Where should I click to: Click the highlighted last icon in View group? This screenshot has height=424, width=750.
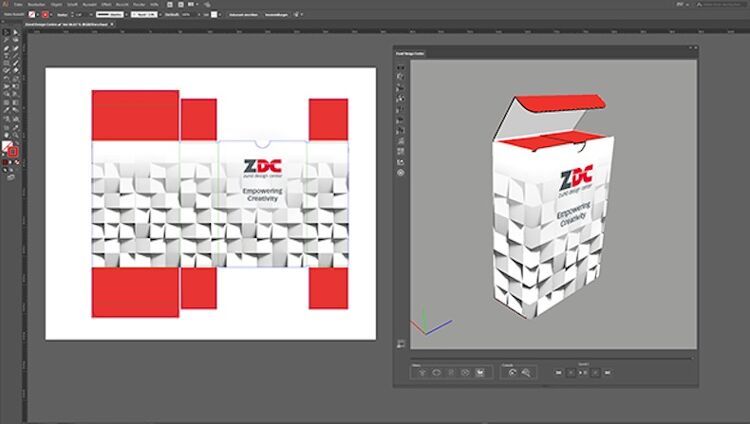(480, 372)
